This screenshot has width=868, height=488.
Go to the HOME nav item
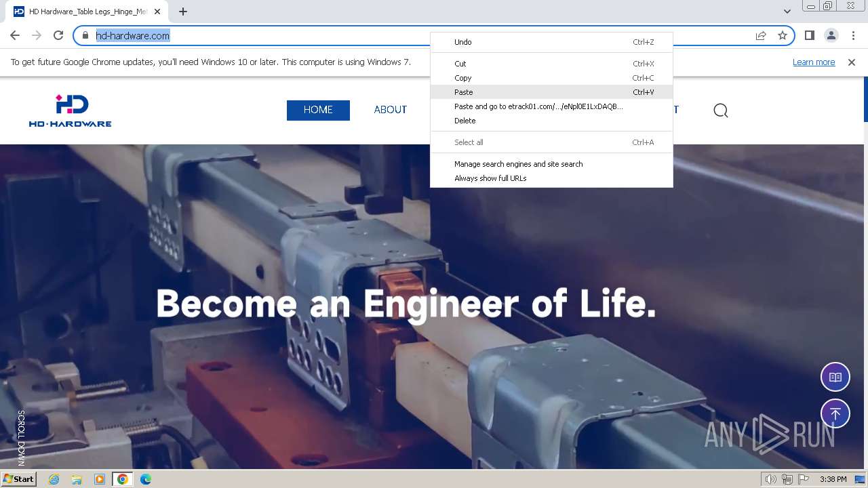tap(318, 110)
